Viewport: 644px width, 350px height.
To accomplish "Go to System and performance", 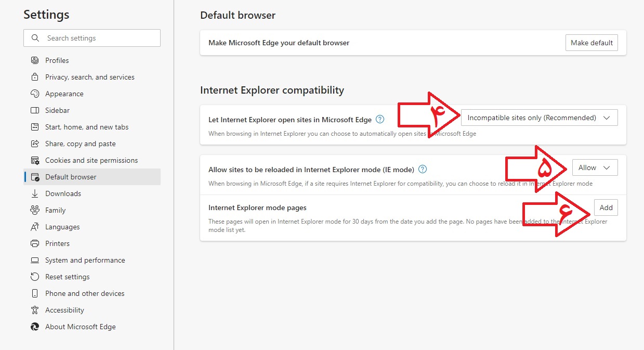I will coord(92,260).
